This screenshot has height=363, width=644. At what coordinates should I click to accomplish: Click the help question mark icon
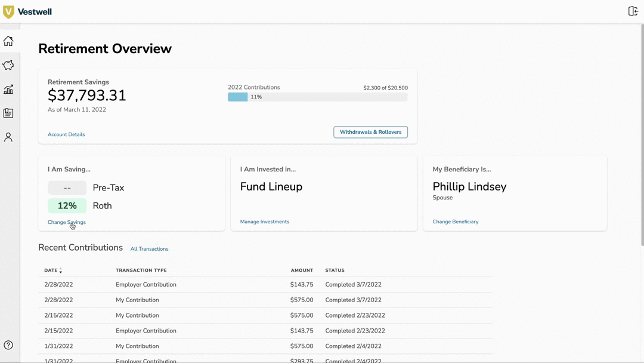pyautogui.click(x=8, y=345)
